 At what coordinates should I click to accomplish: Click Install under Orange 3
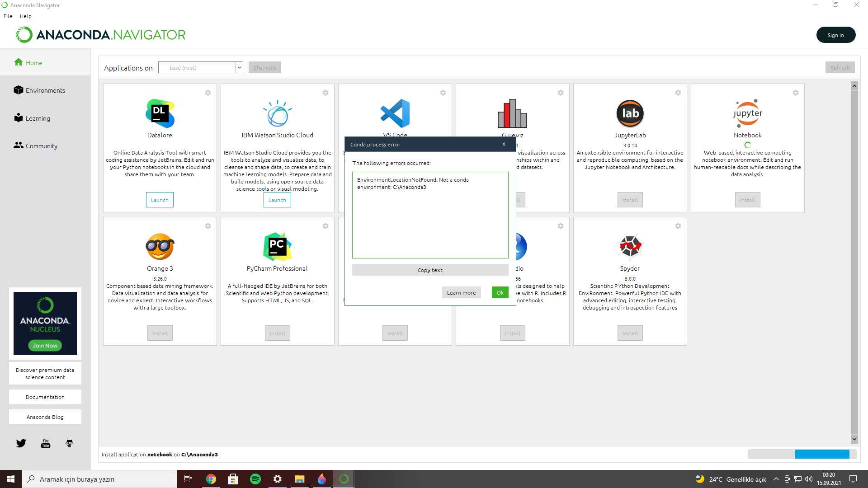[x=160, y=333]
